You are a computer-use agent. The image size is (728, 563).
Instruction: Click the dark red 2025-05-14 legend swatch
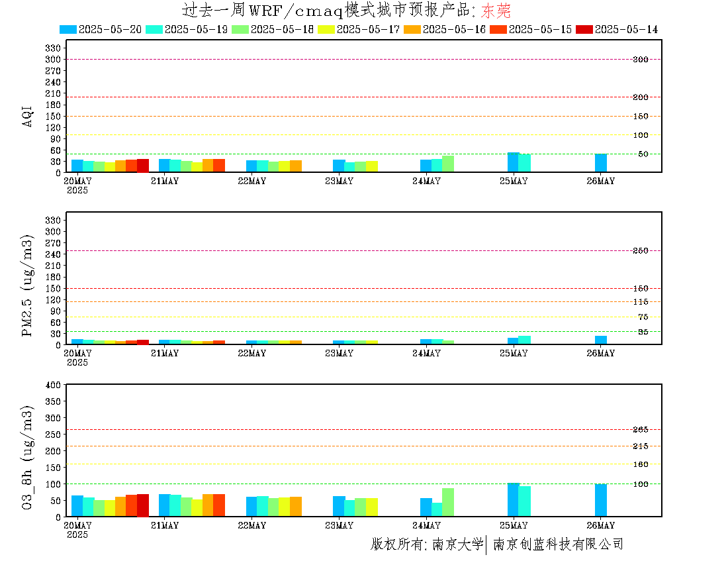[x=584, y=29]
